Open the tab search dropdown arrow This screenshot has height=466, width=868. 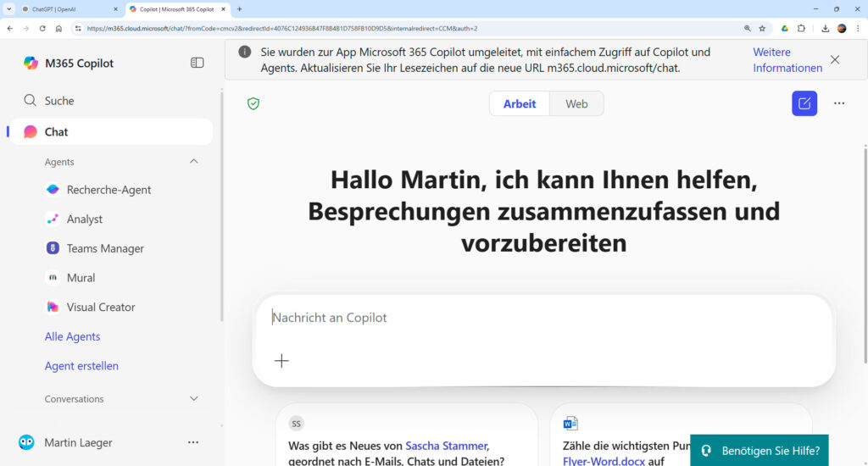[x=8, y=9]
